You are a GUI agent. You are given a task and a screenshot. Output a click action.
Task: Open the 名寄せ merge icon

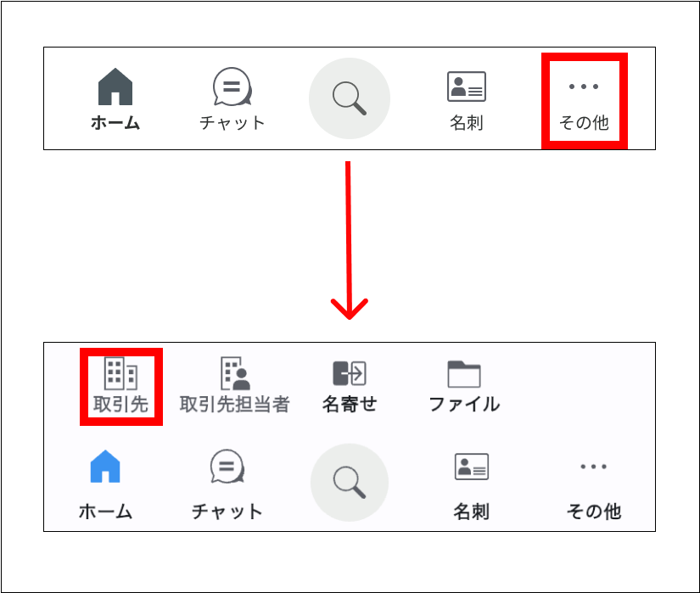pos(350,373)
